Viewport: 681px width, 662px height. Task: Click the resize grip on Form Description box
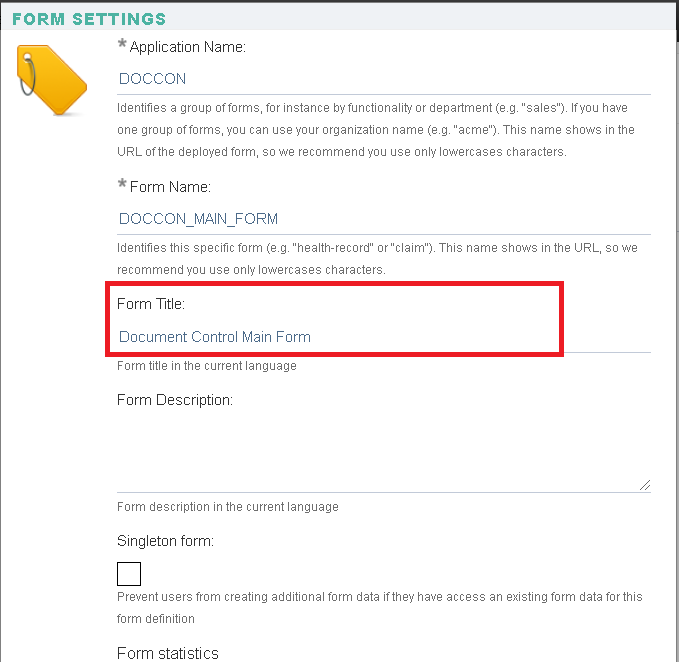[645, 485]
